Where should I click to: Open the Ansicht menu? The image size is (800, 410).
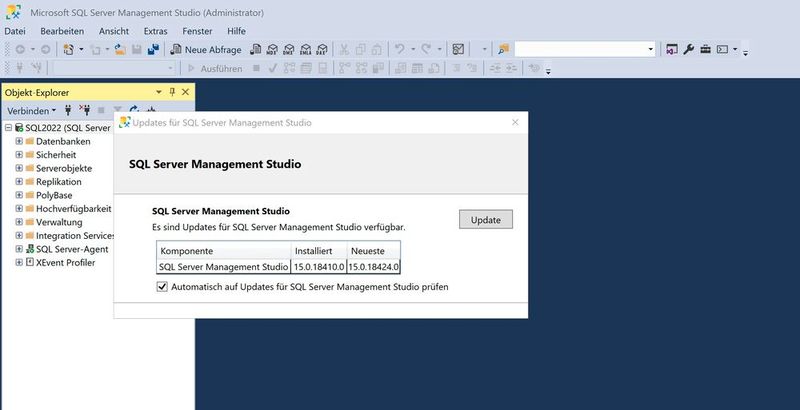(114, 31)
